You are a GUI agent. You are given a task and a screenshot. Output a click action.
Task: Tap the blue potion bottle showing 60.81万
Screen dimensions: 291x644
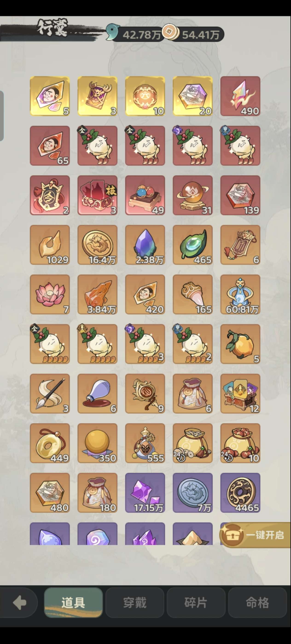pyautogui.click(x=240, y=294)
